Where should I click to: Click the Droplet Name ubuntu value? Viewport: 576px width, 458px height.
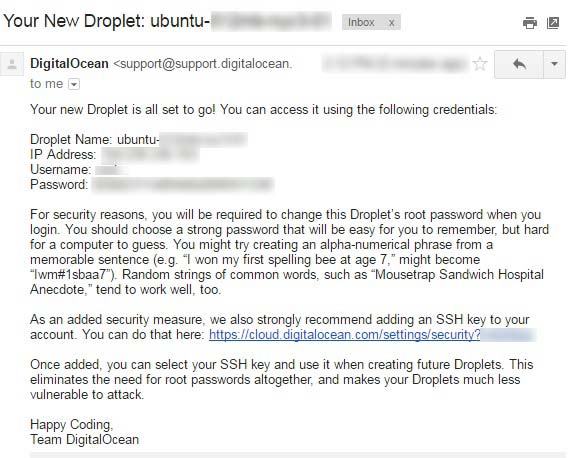182,140
